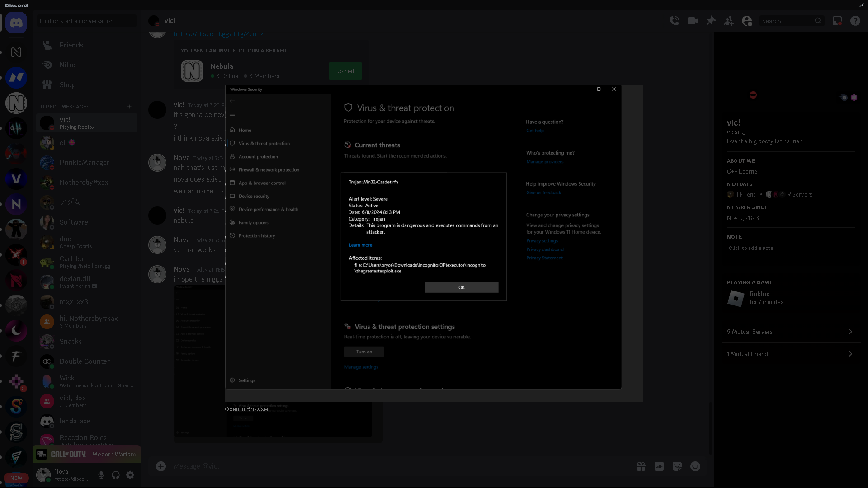Image resolution: width=868 pixels, height=488 pixels.
Task: Start a voice call with vic!
Action: pyautogui.click(x=675, y=21)
